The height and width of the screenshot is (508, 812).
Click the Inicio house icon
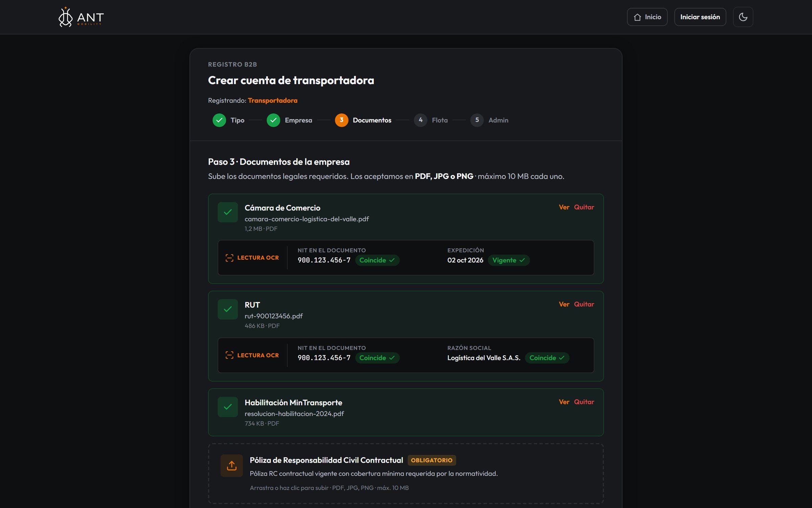pos(637,17)
